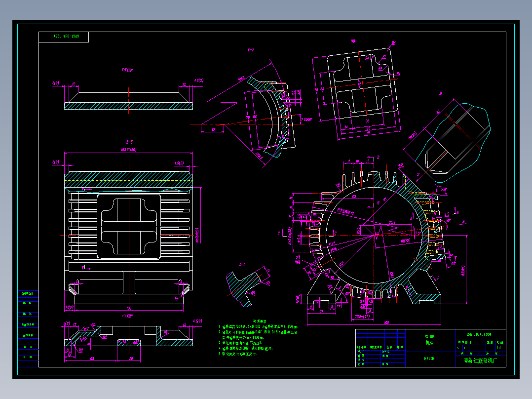The height and width of the screenshot is (399, 532).
Task: Click the drawing number in the title block
Action: coord(479,334)
